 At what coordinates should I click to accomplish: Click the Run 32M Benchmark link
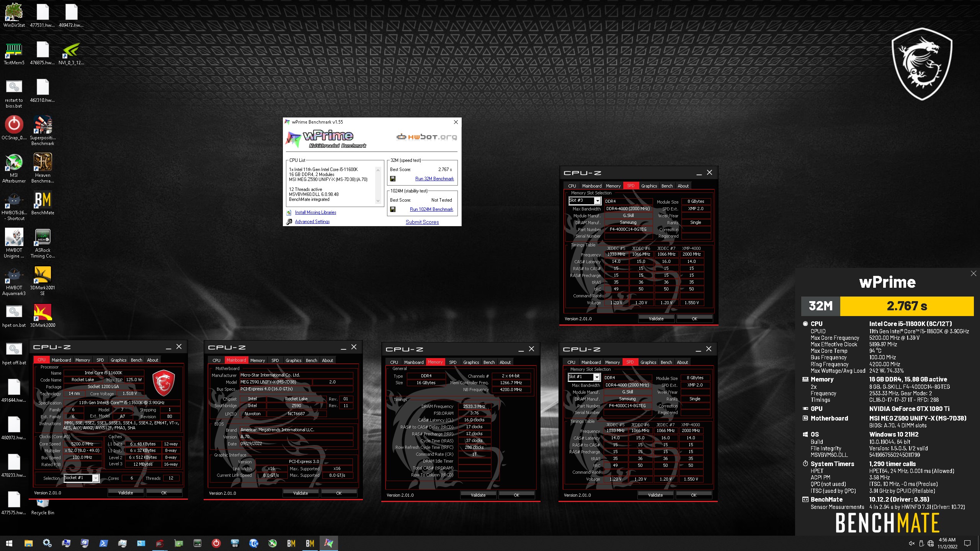(434, 179)
